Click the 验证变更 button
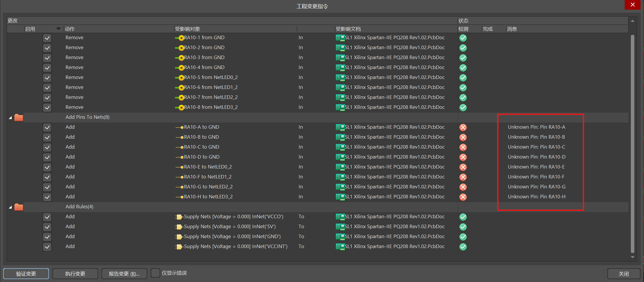 [x=26, y=274]
